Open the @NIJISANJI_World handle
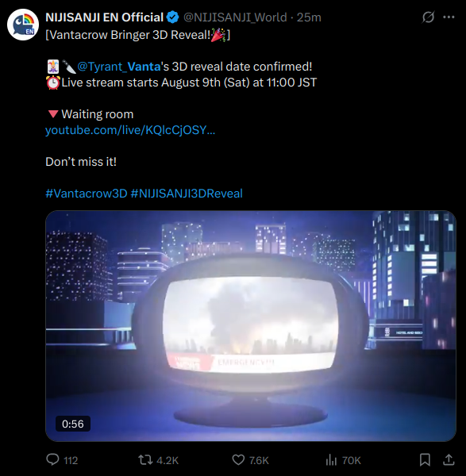The height and width of the screenshot is (476, 466). tap(235, 17)
